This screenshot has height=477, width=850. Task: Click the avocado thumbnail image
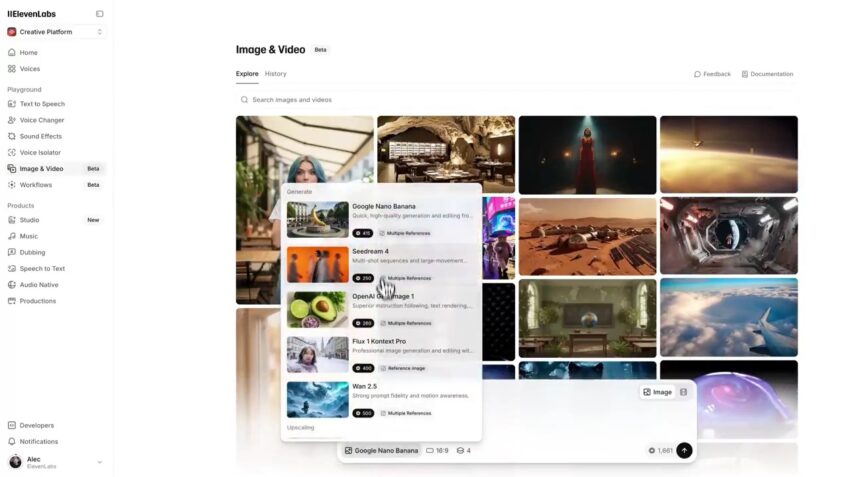click(x=318, y=310)
